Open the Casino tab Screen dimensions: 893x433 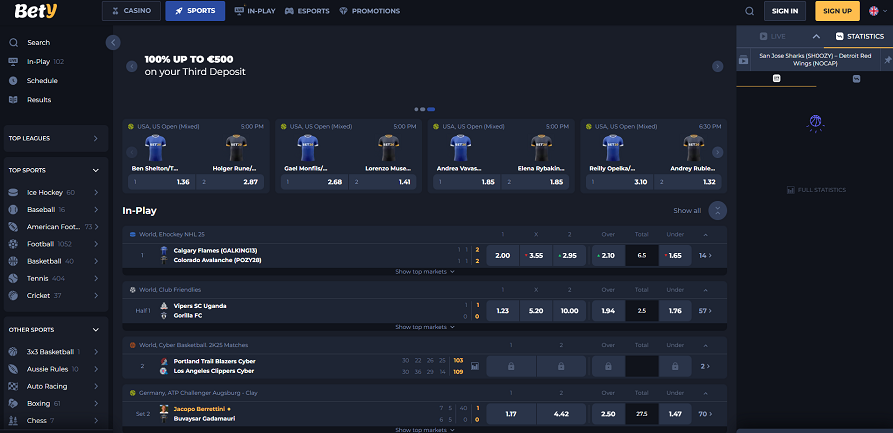pyautogui.click(x=132, y=11)
